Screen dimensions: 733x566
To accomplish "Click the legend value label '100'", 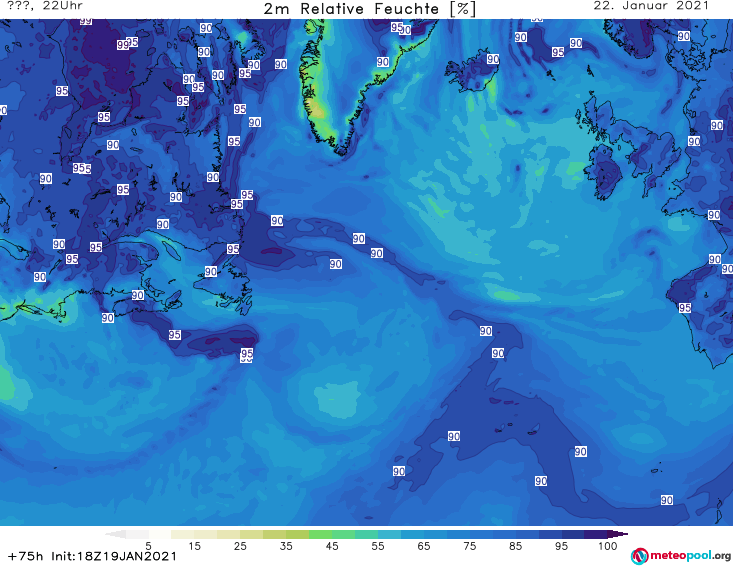I will pos(607,546).
